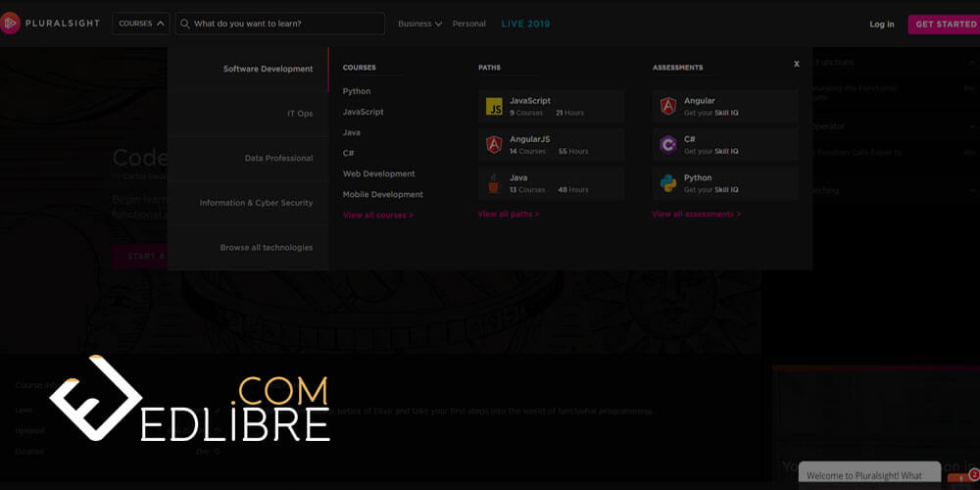
Task: Open the LIVE 2019 link
Action: point(525,24)
